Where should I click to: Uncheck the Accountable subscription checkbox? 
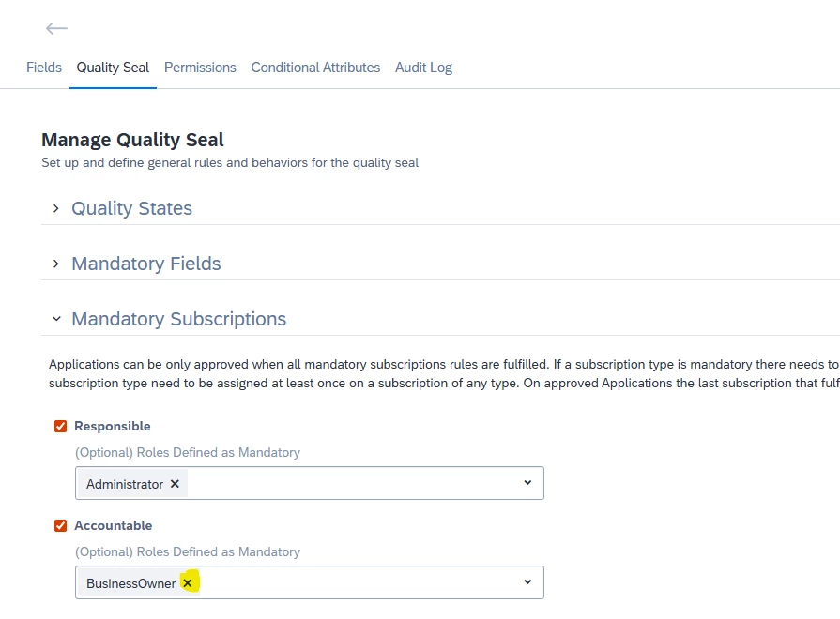coord(61,525)
